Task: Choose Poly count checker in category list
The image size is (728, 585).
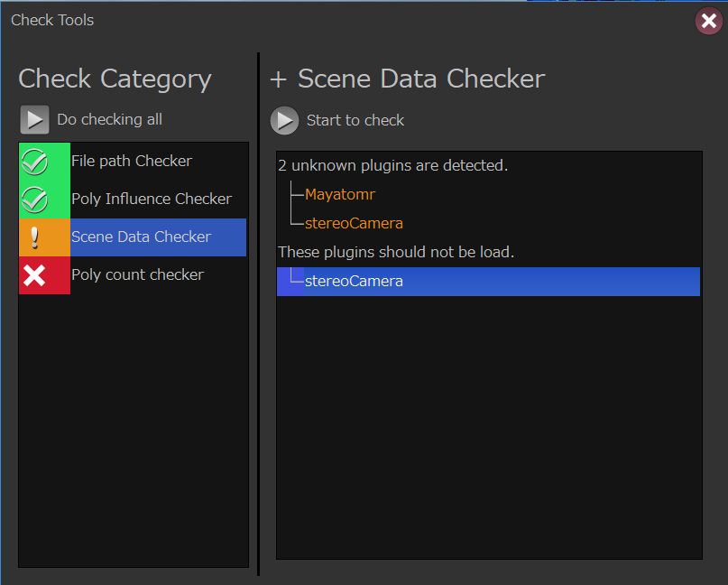Action: [137, 274]
